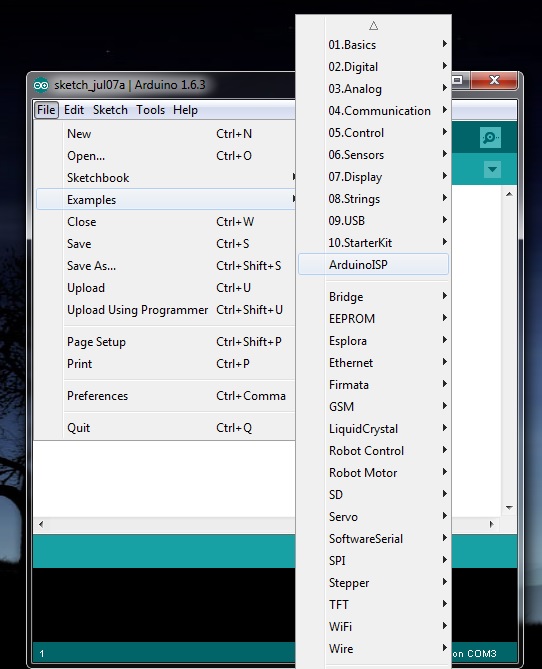The width and height of the screenshot is (542, 669).
Task: Choose Quit from File menu
Action: tap(166, 428)
